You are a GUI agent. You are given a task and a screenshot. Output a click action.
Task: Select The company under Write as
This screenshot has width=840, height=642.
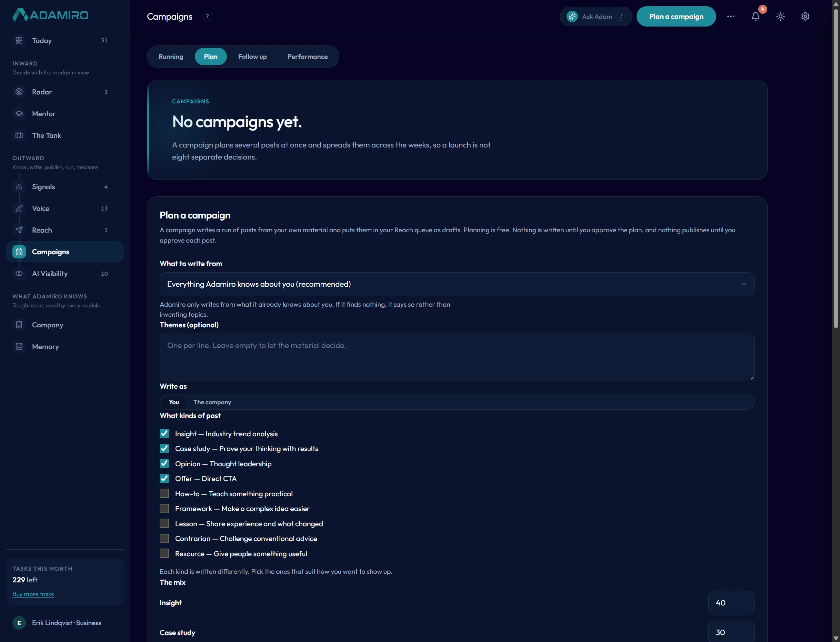point(212,402)
